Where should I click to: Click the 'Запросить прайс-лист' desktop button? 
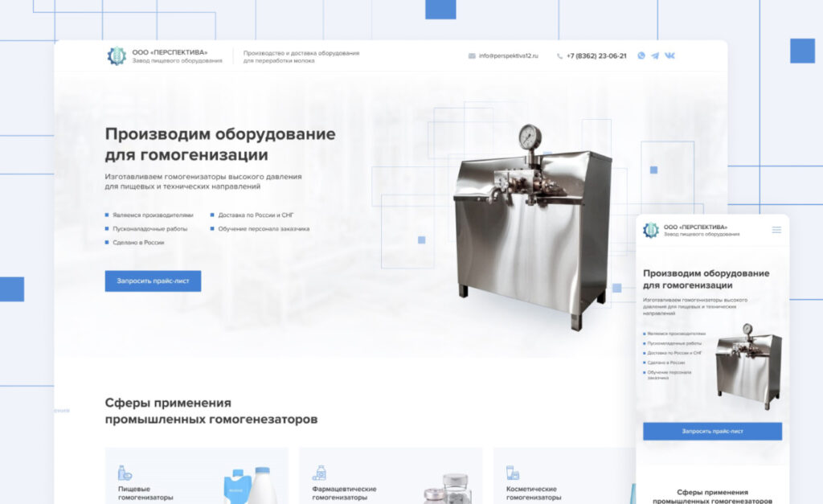(153, 281)
